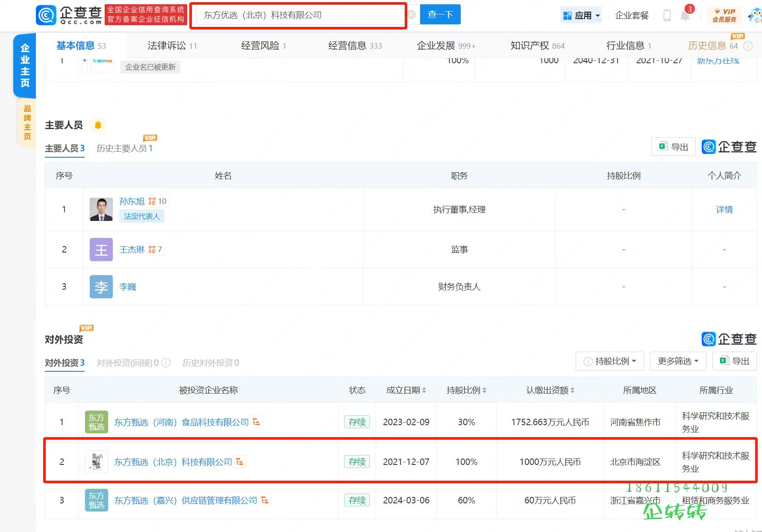Open 新东方在线 shareholder link
The image size is (762, 532).
718,61
